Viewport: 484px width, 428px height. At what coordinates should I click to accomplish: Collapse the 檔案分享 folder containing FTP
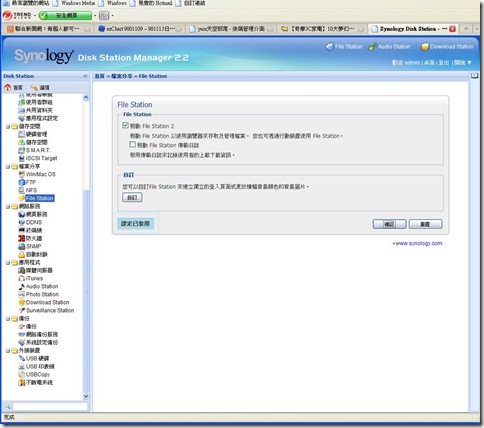coord(8,166)
